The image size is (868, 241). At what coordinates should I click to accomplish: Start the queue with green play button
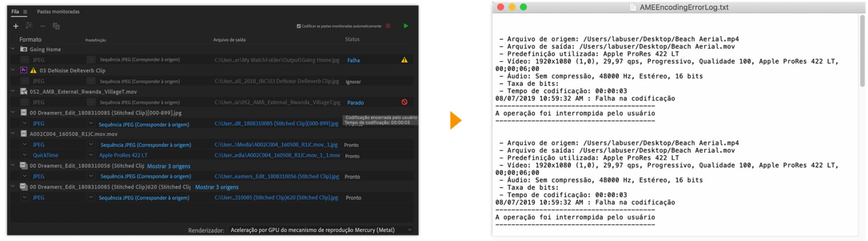click(406, 26)
